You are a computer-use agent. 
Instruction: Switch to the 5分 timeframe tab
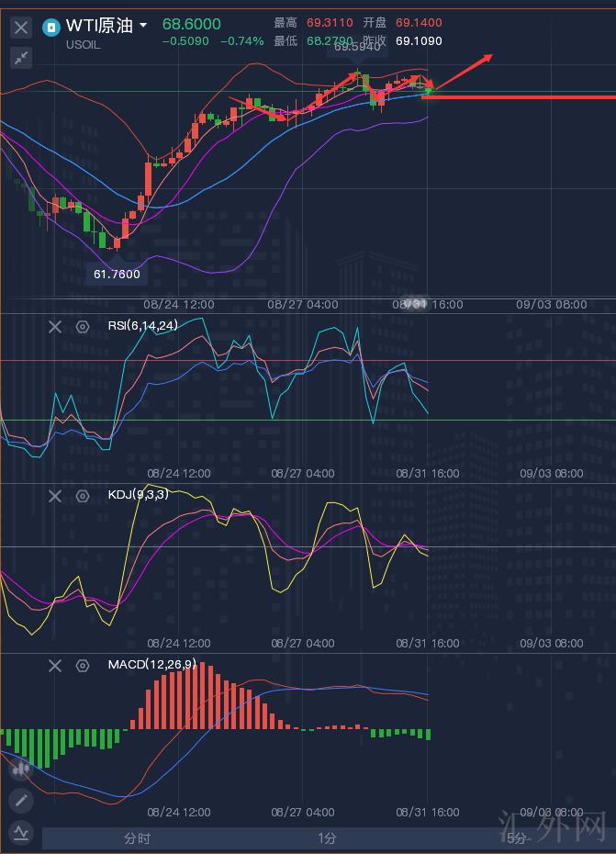(x=517, y=838)
